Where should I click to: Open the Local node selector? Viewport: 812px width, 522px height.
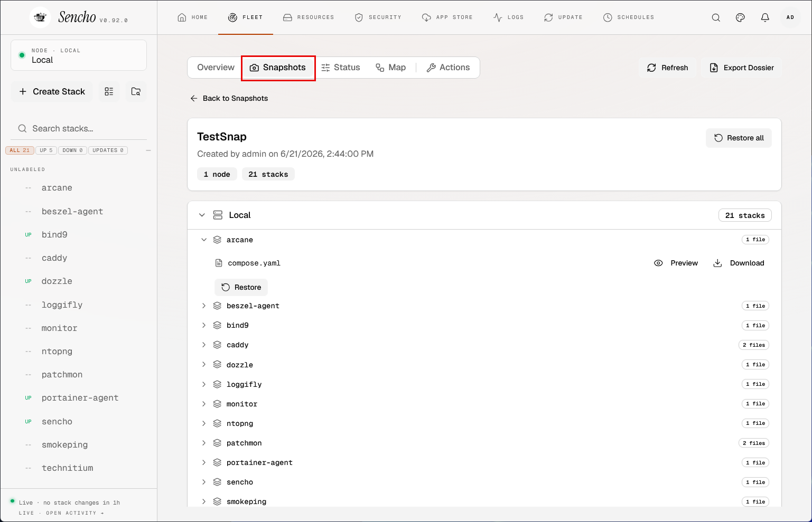(x=79, y=55)
